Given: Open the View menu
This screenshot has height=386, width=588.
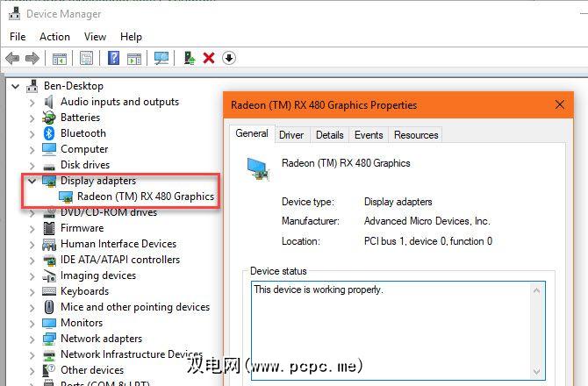Looking at the screenshot, I should click(95, 37).
